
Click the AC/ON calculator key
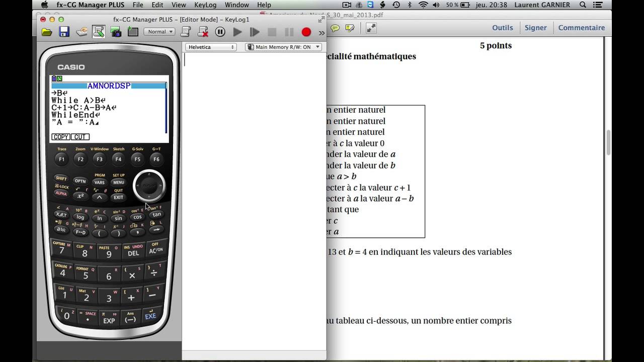click(156, 250)
